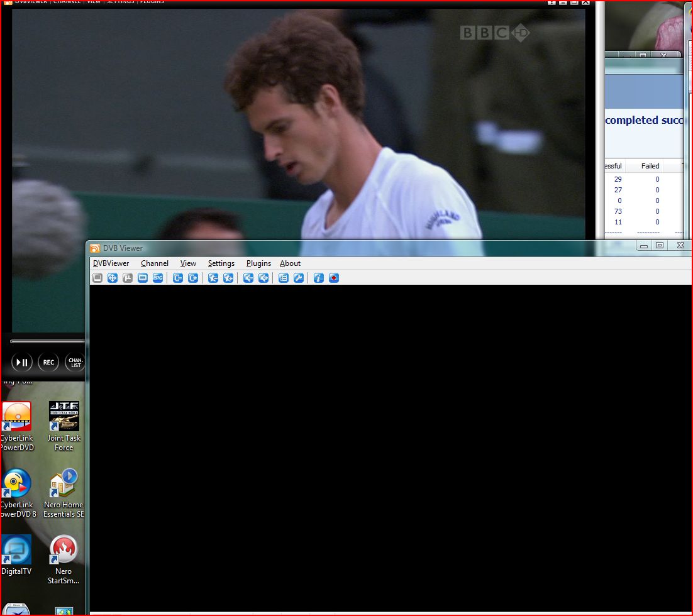Open the Settings menu
This screenshot has width=693, height=616.
coord(221,263)
